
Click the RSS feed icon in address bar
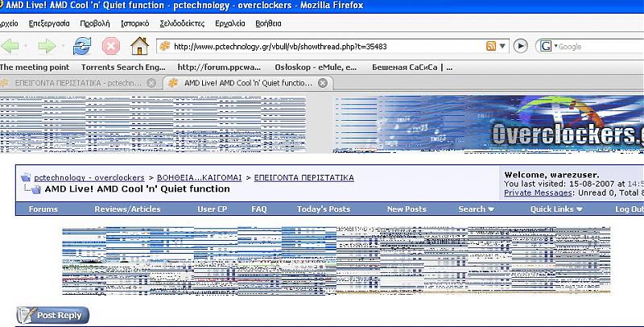pyautogui.click(x=491, y=46)
